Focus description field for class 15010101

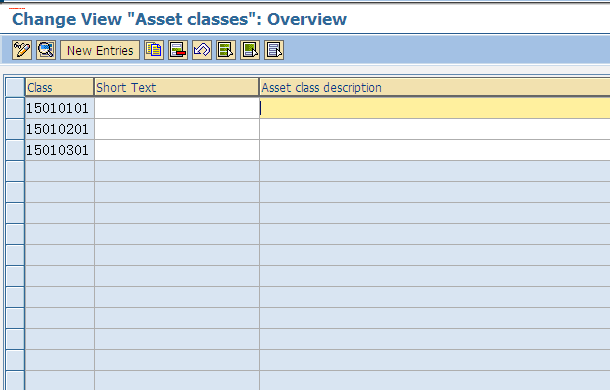pos(435,108)
